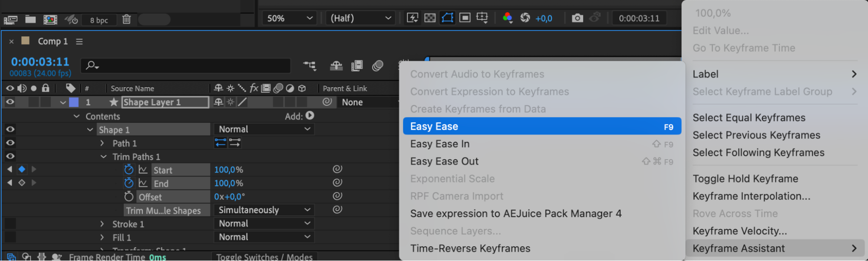The image size is (868, 261).
Task: Choose Easy Ease from the menu
Action: 541,126
